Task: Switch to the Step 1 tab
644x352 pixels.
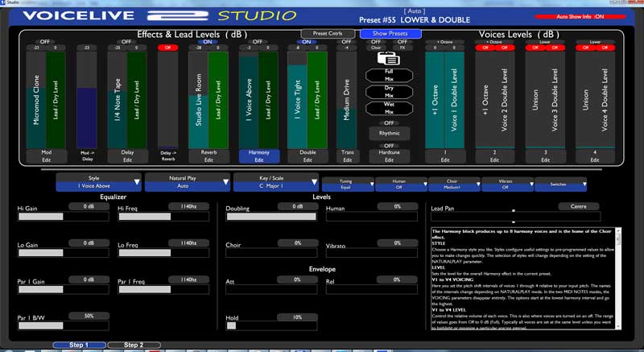Action: tap(79, 345)
